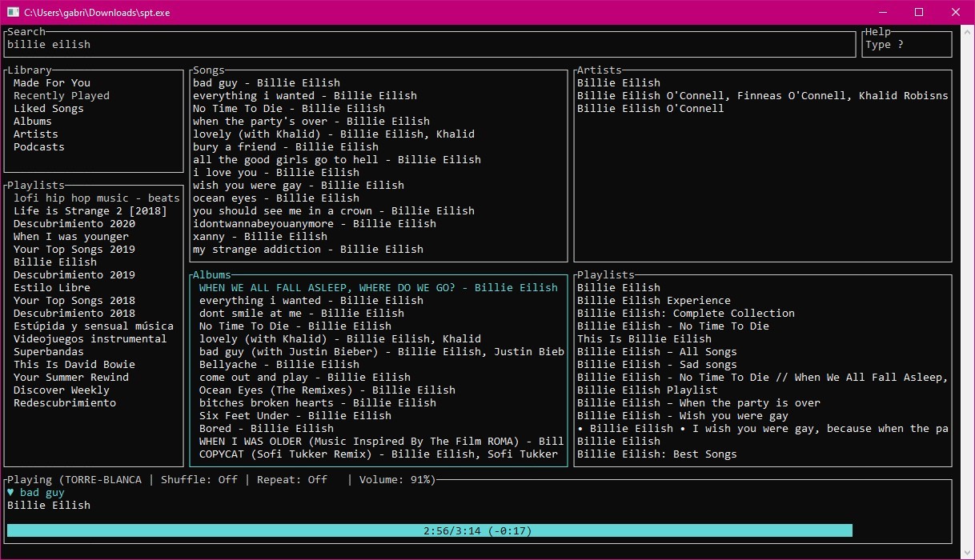This screenshot has width=975, height=560.
Task: Select the Six Feet Under album
Action: (295, 416)
